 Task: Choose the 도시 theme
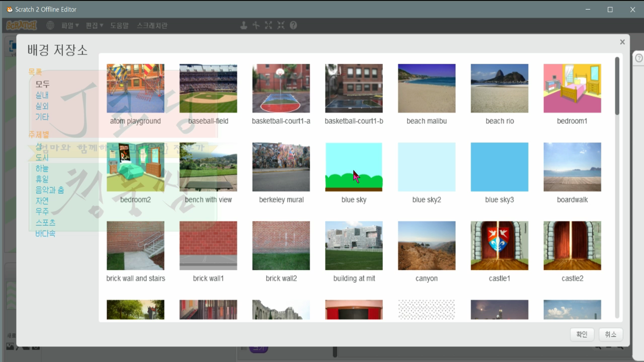[42, 157]
